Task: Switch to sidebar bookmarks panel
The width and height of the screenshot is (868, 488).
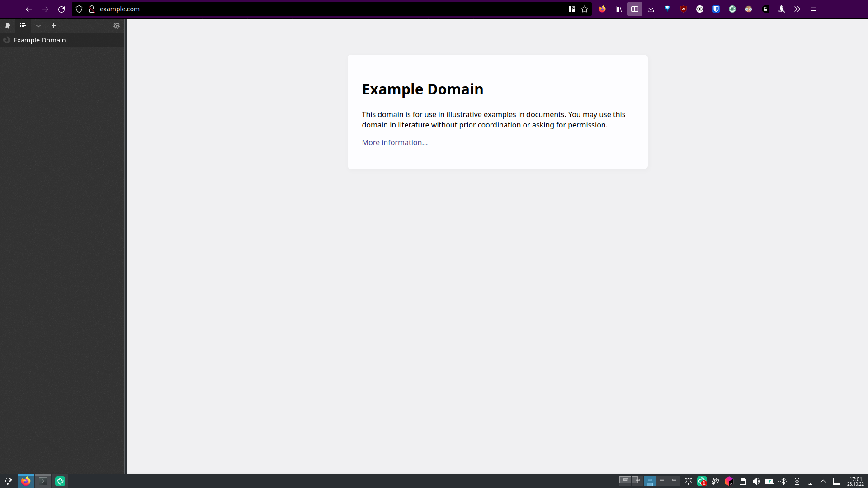Action: coord(8,26)
